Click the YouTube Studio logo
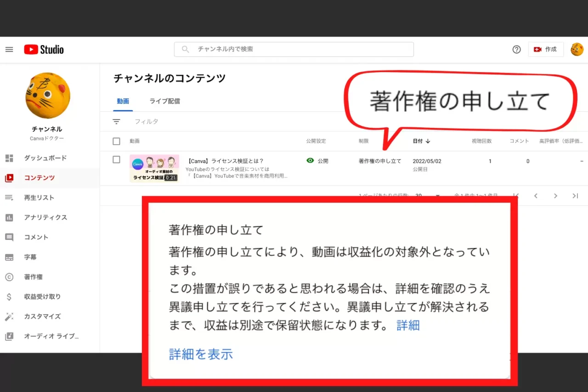Image resolution: width=588 pixels, height=392 pixels. coord(44,50)
